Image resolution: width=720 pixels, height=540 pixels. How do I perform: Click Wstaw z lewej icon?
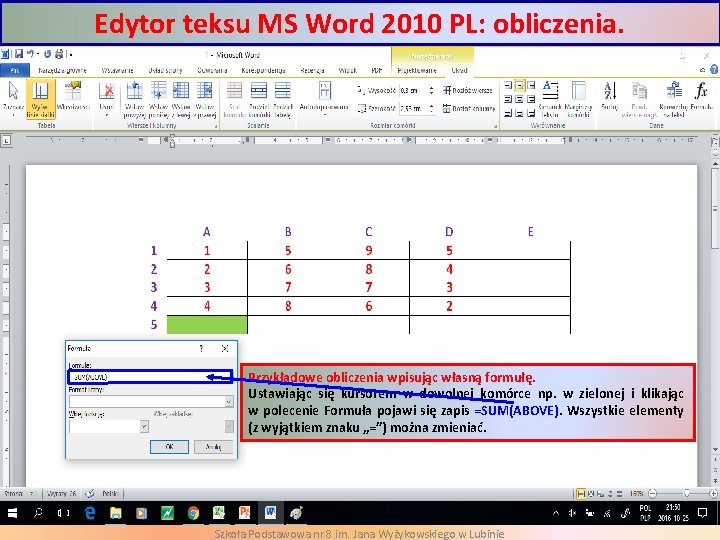coord(180,90)
